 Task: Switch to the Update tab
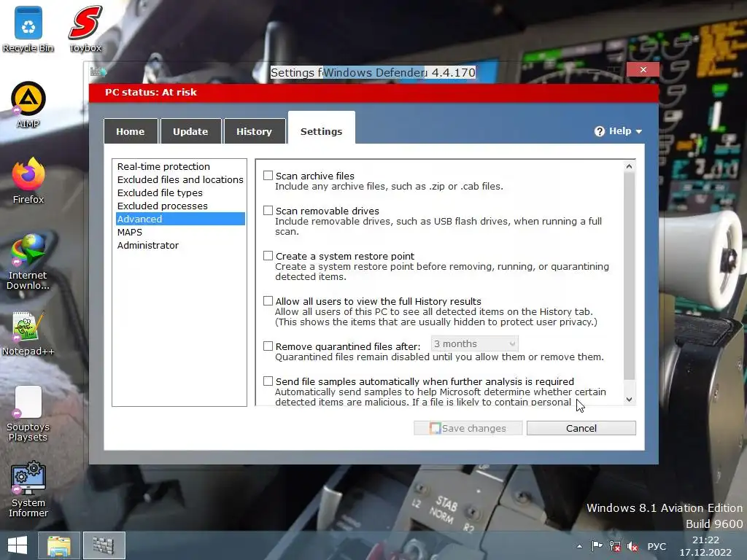190,131
